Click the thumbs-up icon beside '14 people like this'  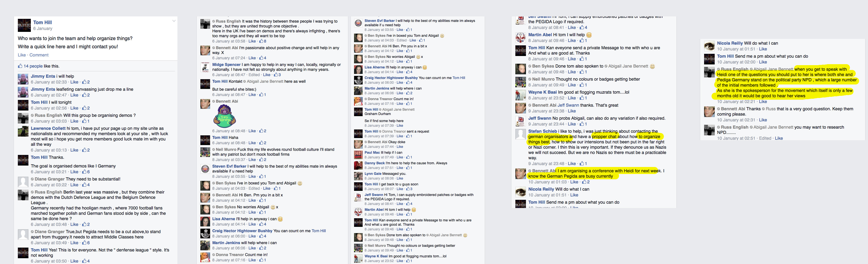point(20,66)
